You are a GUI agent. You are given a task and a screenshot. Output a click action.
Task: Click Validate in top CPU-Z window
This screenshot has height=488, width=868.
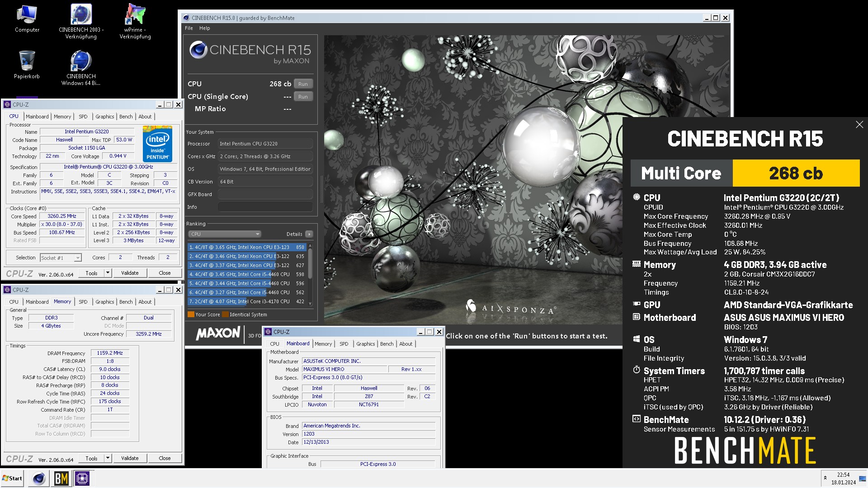(x=130, y=273)
